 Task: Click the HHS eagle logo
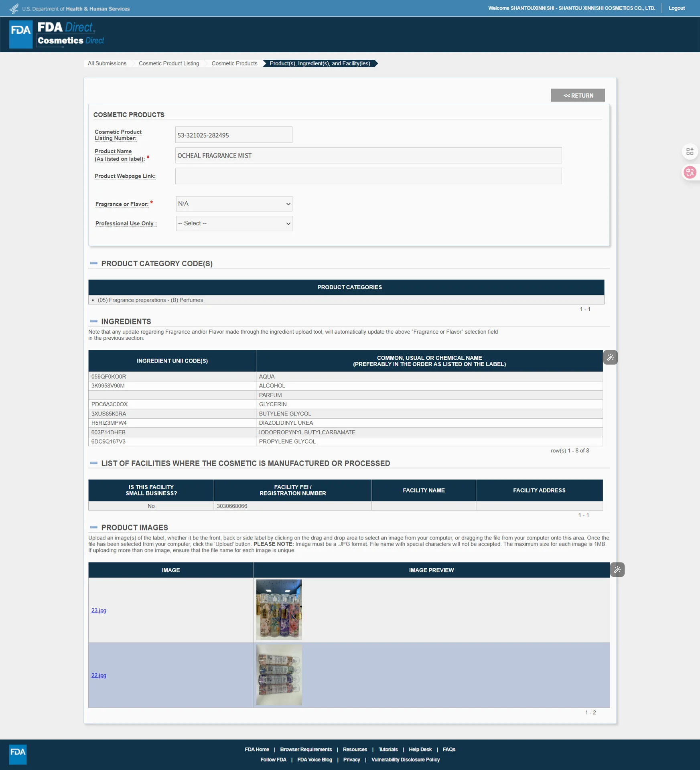(14, 8)
